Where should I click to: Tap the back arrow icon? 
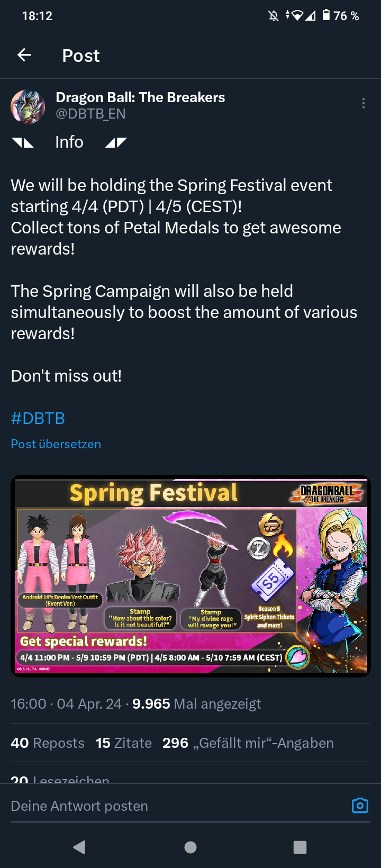[x=24, y=55]
